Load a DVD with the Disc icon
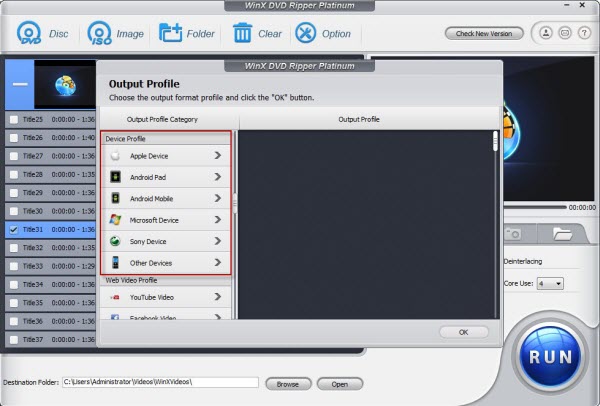This screenshot has width=600, height=406. 29,33
